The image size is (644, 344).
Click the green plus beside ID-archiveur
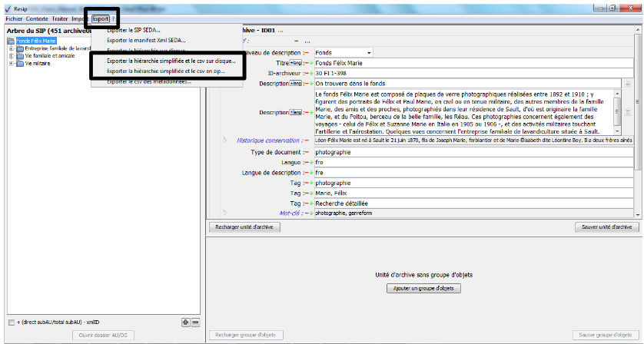[x=310, y=72]
